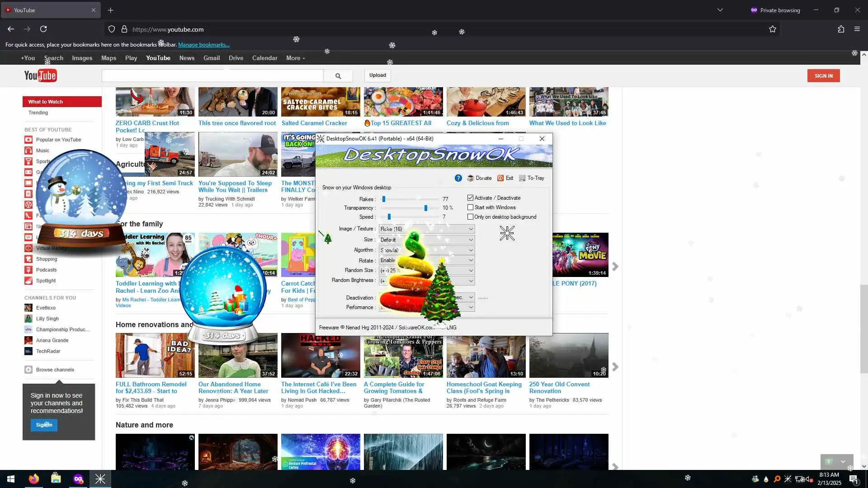Click the Donate coffee cup icon
Viewport: 868px width, 488px height.
471,178
